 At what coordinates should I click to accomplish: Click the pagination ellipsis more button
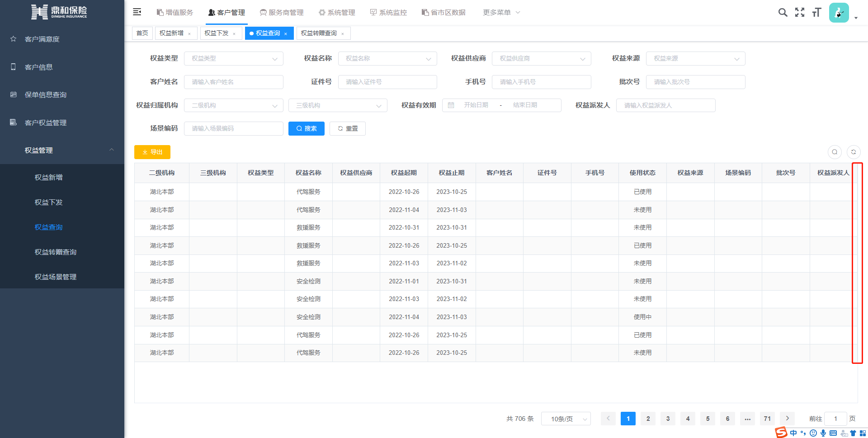pyautogui.click(x=747, y=419)
